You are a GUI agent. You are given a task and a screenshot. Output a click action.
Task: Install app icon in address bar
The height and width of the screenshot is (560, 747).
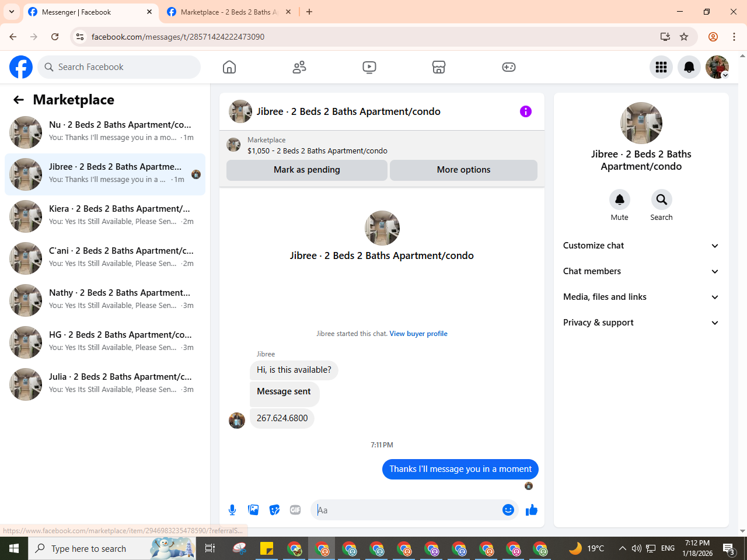(665, 37)
